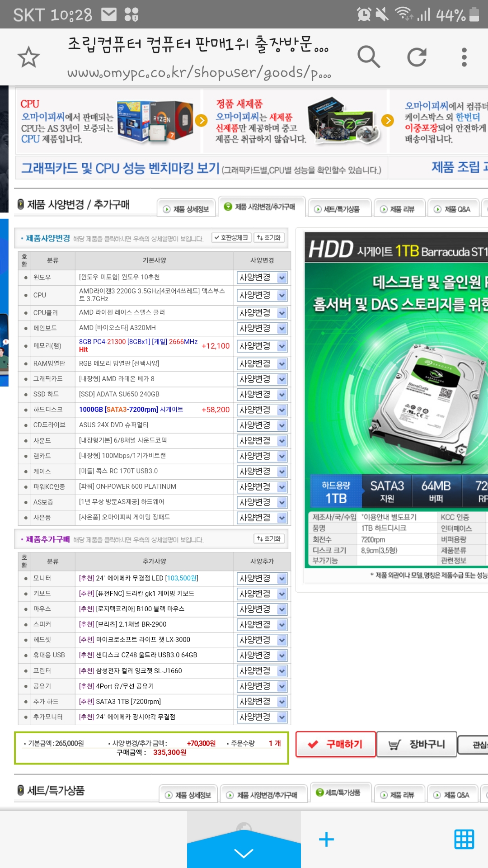Open 프린터 사양변경 dropdown

tap(263, 671)
